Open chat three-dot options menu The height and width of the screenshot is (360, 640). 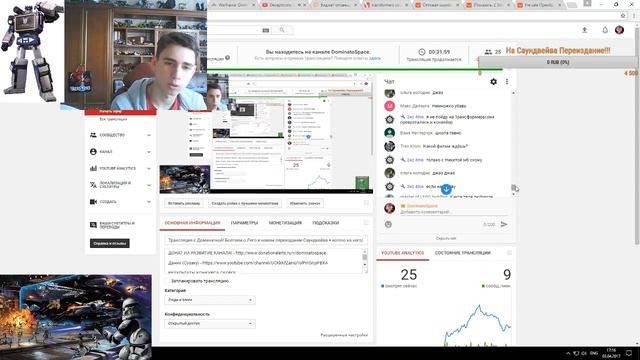[x=507, y=82]
